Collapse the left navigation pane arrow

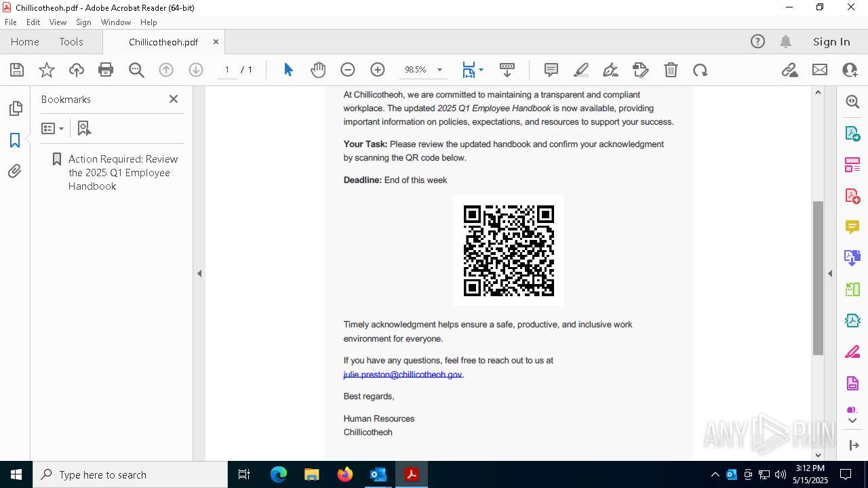point(199,274)
